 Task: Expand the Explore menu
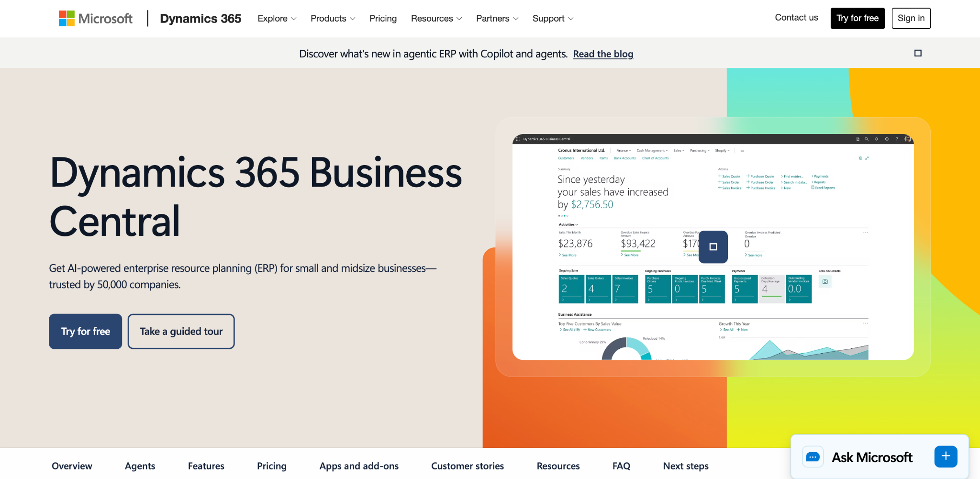[x=277, y=18]
